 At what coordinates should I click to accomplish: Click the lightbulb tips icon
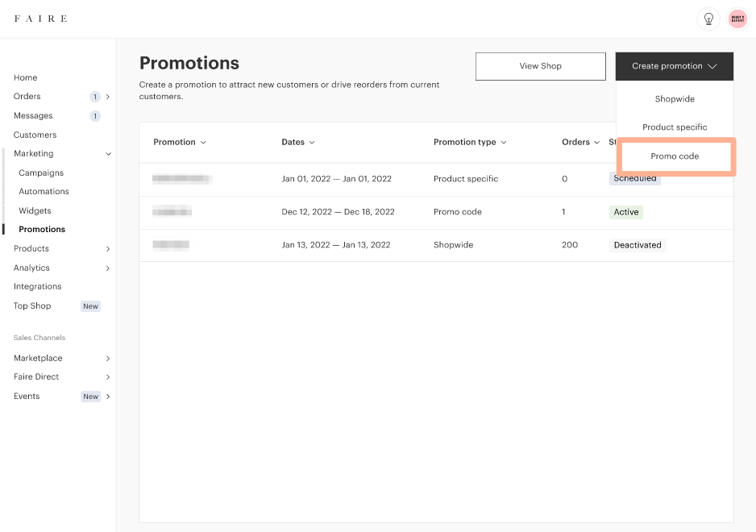pos(708,19)
